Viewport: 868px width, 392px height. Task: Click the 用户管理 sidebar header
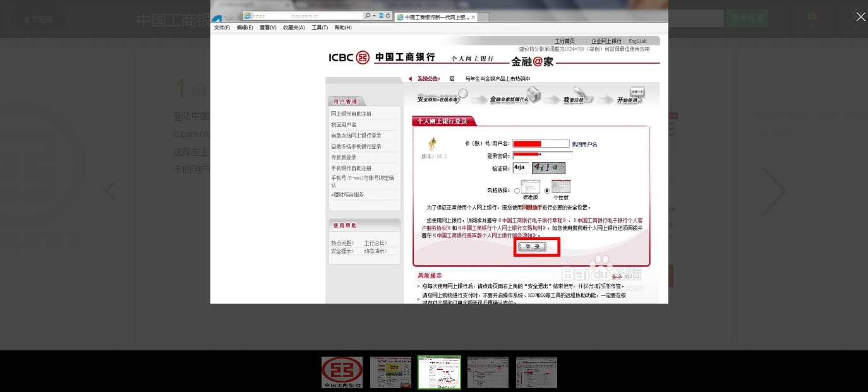[x=346, y=102]
